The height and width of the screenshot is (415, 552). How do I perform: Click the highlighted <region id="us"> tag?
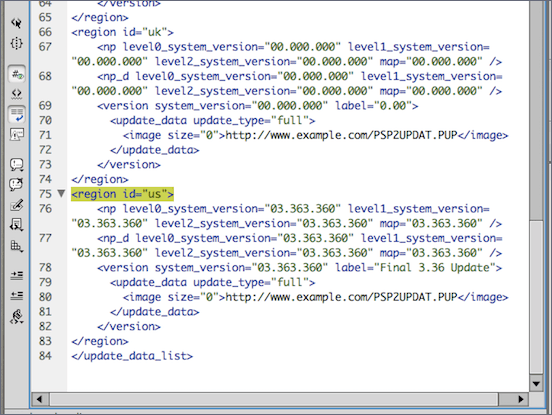122,194
